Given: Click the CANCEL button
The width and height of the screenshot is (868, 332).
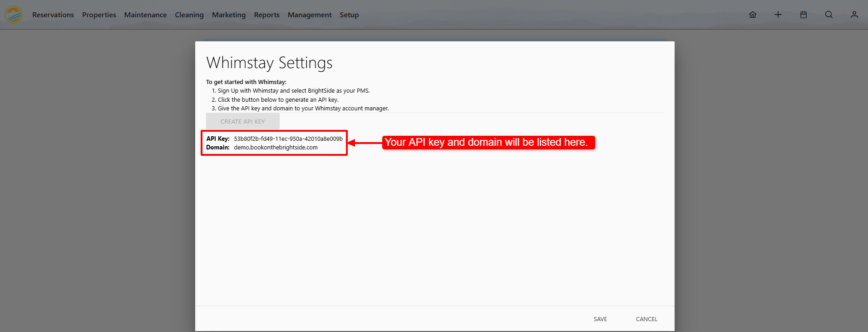Looking at the screenshot, I should click(646, 319).
